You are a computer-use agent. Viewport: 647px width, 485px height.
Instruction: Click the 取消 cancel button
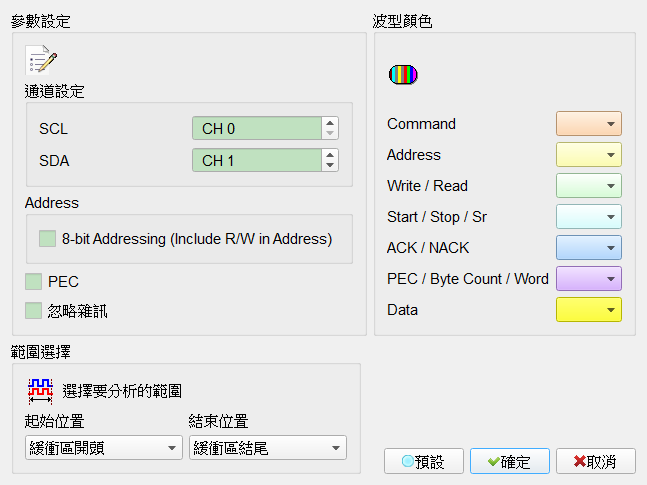point(595,461)
